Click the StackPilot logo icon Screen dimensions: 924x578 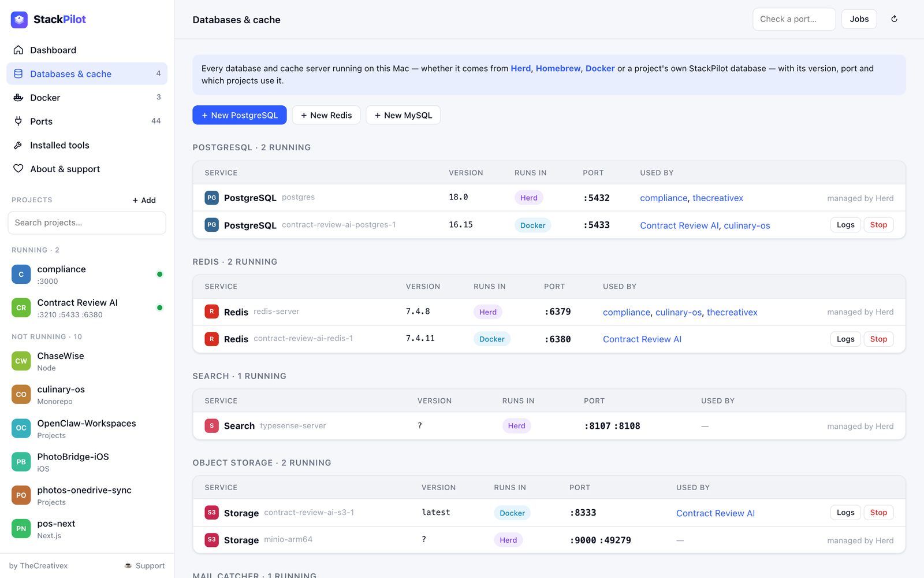tap(19, 20)
